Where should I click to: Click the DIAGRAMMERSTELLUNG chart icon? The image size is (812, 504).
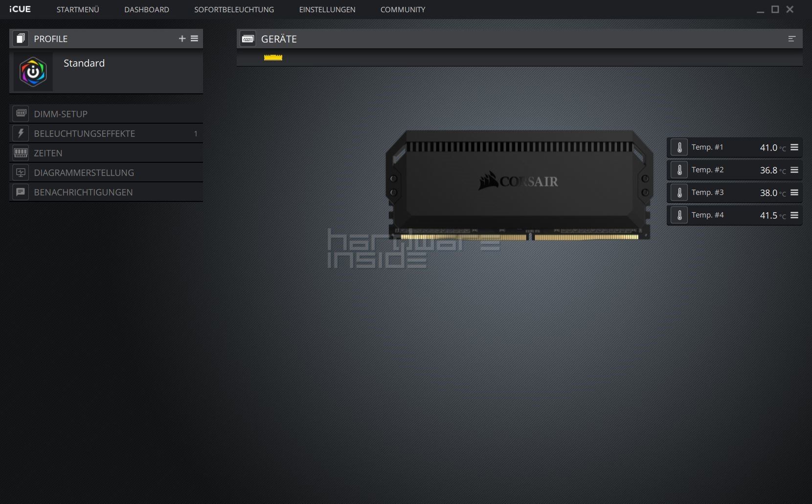[21, 172]
